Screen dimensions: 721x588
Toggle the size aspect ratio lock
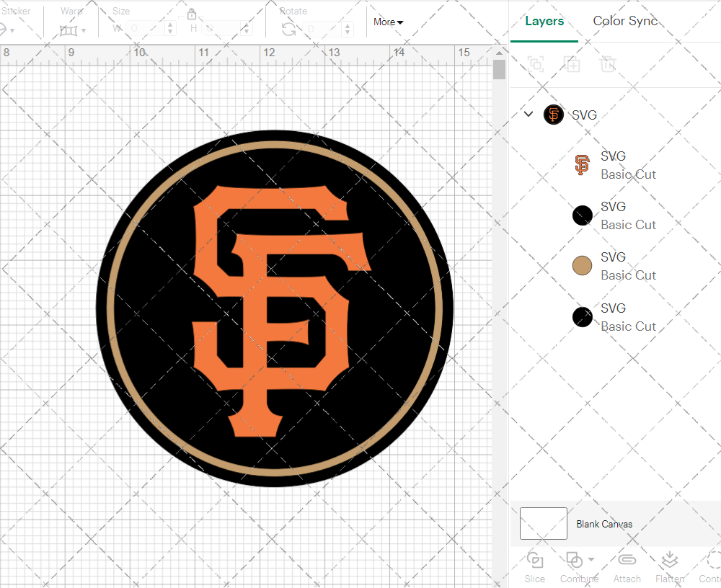[192, 14]
